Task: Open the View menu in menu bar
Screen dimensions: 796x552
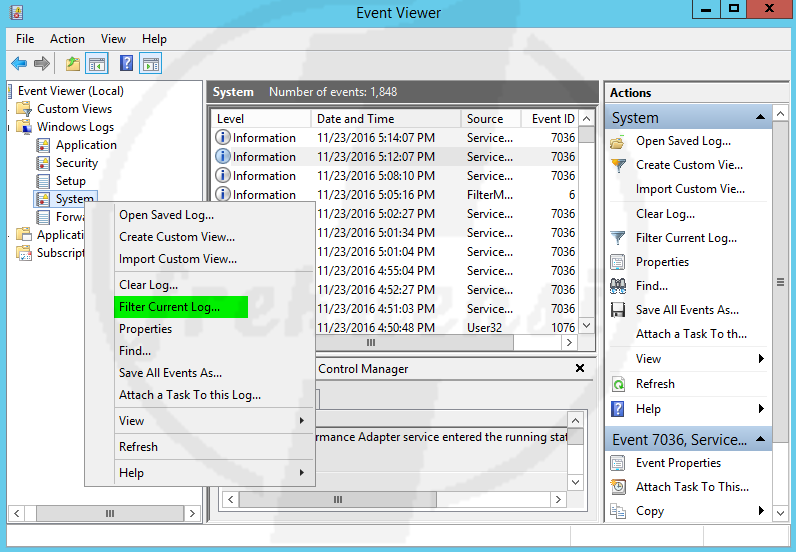Action: pos(113,39)
